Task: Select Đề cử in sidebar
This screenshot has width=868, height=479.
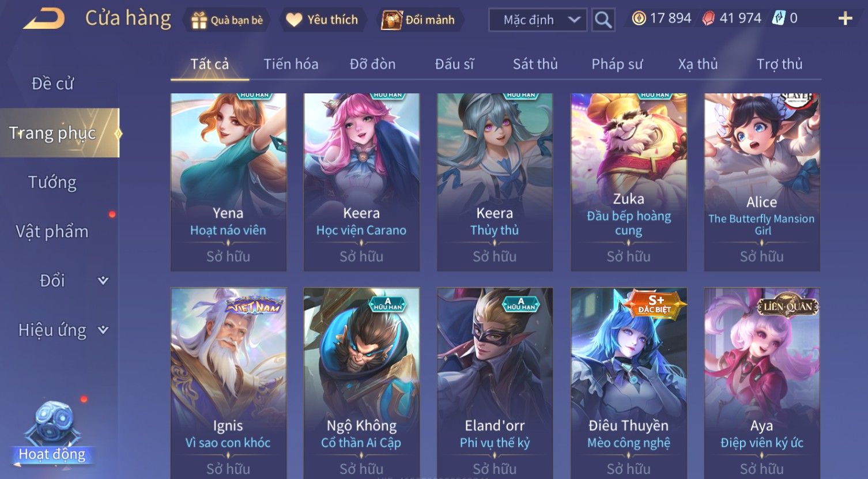Action: (x=52, y=84)
